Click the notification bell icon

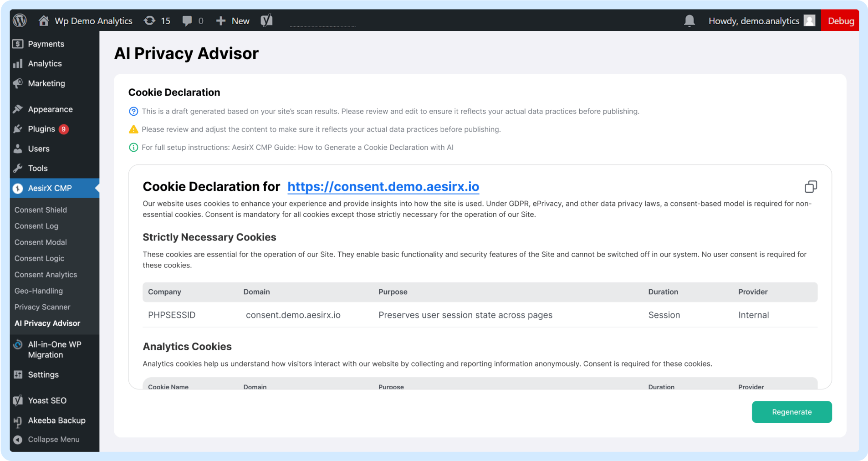pos(689,20)
